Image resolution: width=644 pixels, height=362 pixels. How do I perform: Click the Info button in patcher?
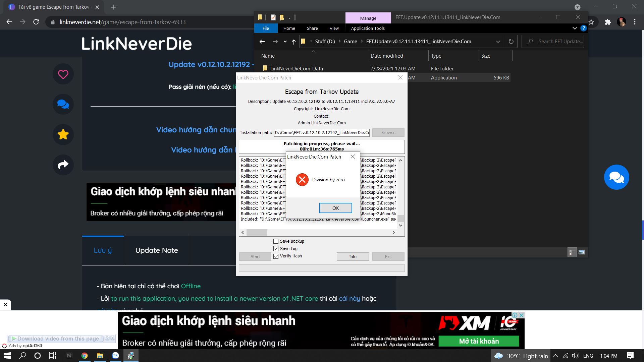[x=353, y=257]
